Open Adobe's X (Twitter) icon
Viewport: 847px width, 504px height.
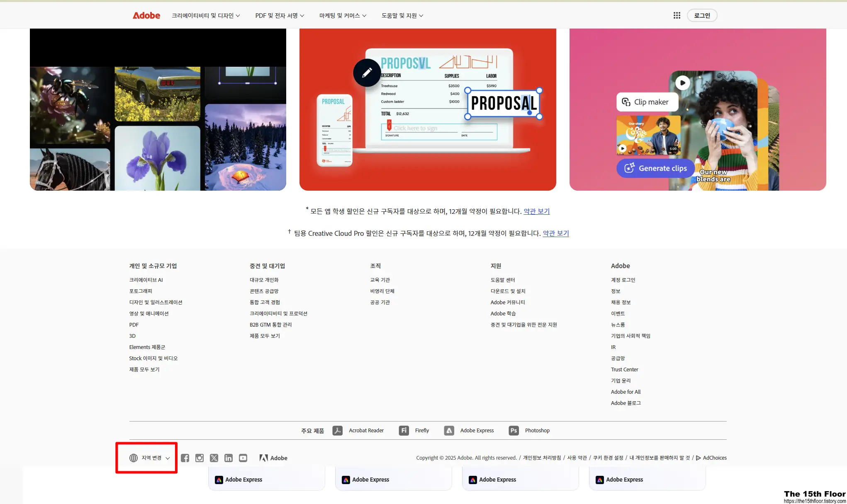pos(214,458)
